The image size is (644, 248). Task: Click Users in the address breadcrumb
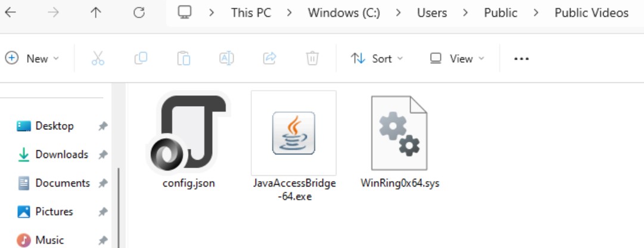tap(432, 13)
